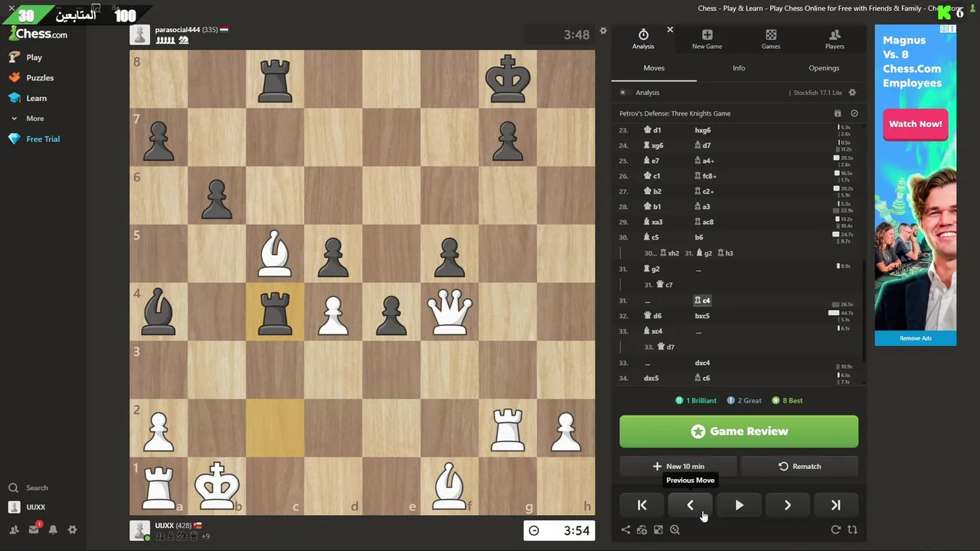Click the 3:54 clock below the board
Screen dimensions: 980x551
coord(559,530)
